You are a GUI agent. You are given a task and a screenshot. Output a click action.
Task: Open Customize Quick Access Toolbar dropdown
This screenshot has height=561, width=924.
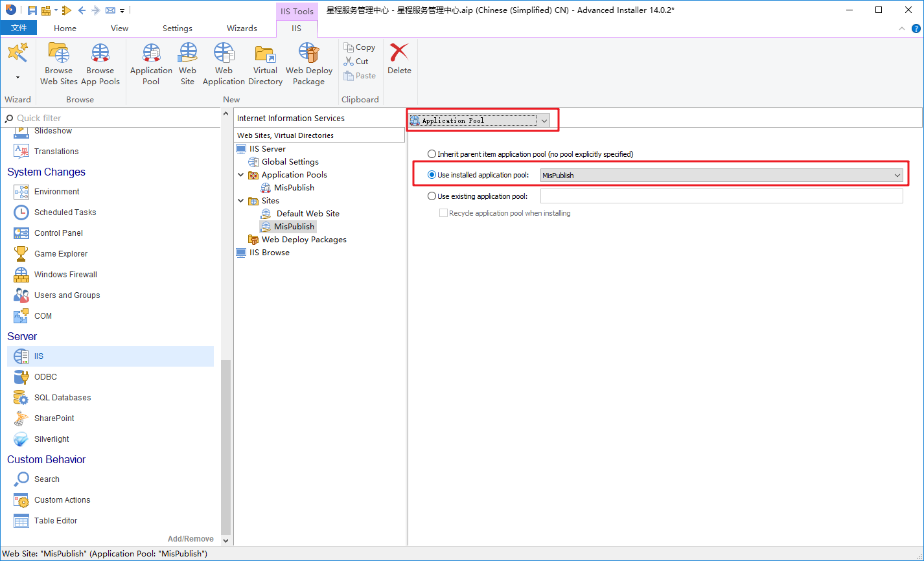(122, 10)
